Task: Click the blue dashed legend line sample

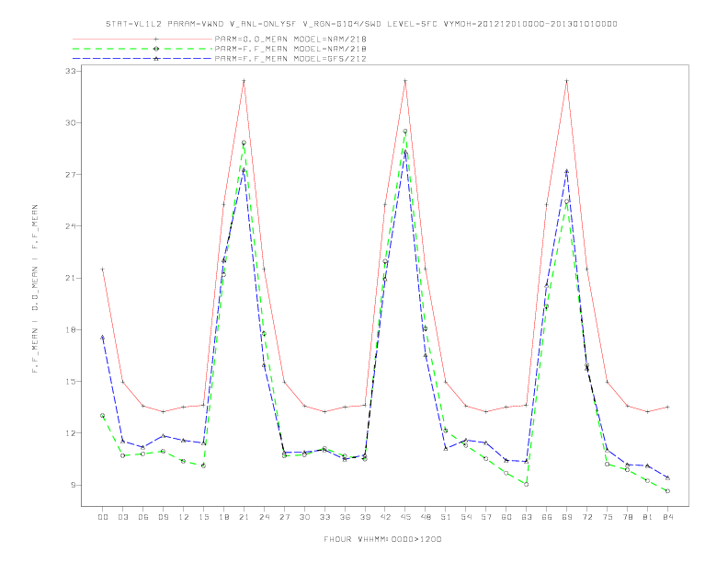Action: coord(142,59)
